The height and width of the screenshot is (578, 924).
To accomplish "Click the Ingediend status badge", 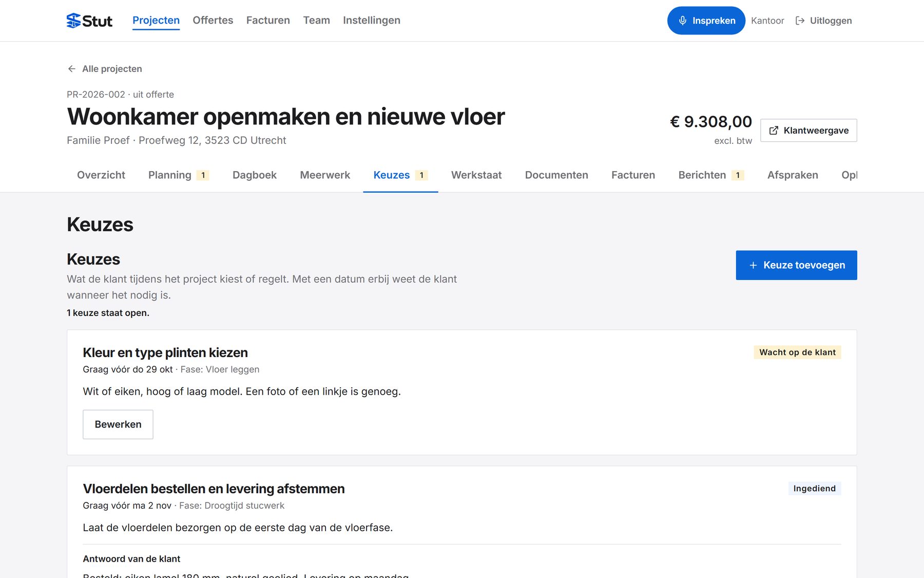I will 814,489.
